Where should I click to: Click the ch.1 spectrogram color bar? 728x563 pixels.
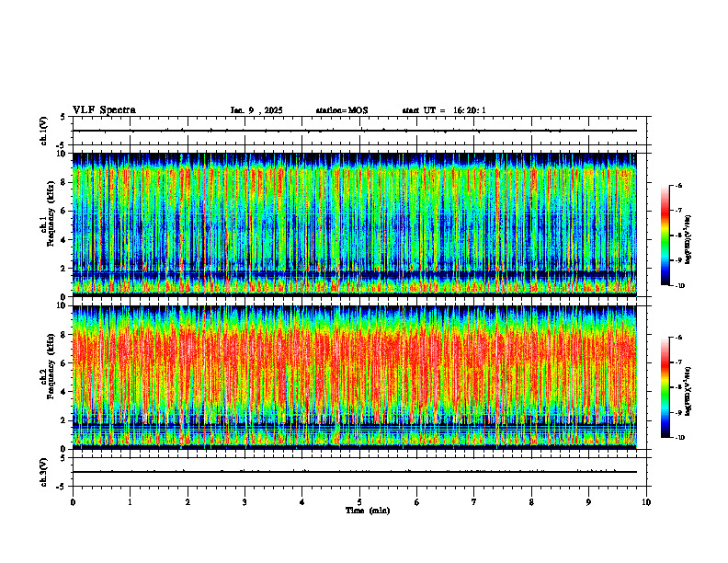pos(665,236)
